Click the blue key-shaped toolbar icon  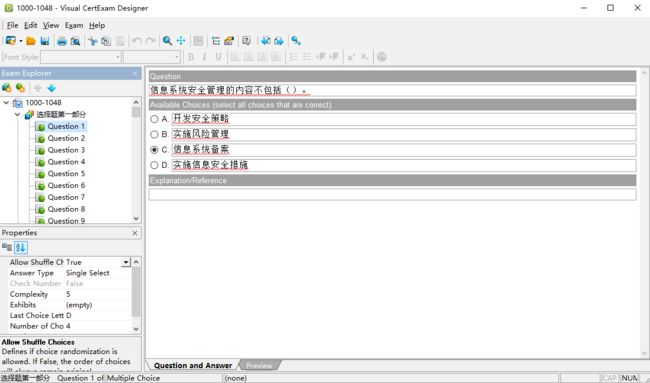coord(296,41)
